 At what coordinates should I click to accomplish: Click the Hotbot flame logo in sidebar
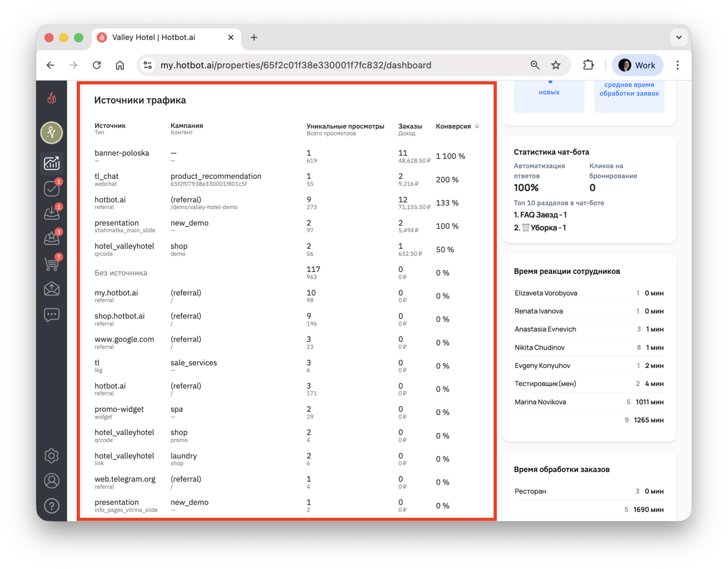[x=52, y=98]
